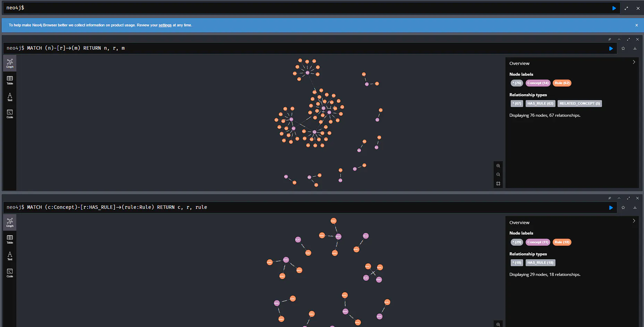Expand the main editor to fullscreen
Viewport: 644px width, 327px height.
pyautogui.click(x=626, y=8)
